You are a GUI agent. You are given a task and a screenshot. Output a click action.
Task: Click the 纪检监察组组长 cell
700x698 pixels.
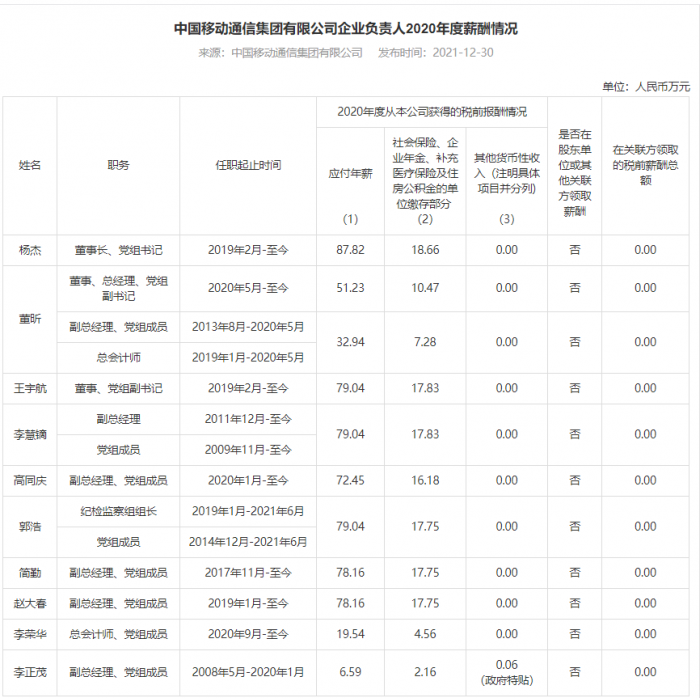pos(118,511)
